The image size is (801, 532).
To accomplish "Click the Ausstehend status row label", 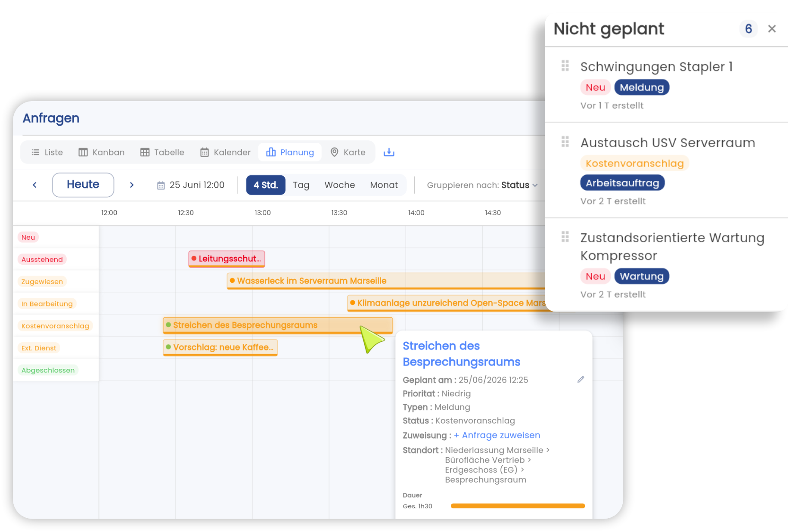I will point(42,259).
